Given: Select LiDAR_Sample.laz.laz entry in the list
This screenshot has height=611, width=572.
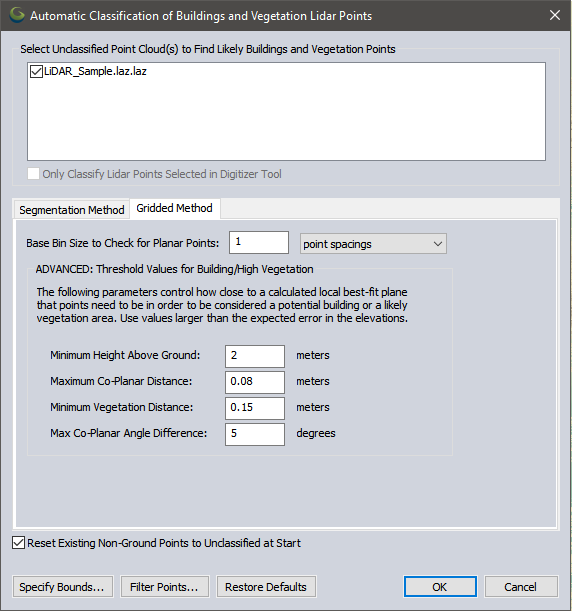Looking at the screenshot, I should pos(95,71).
